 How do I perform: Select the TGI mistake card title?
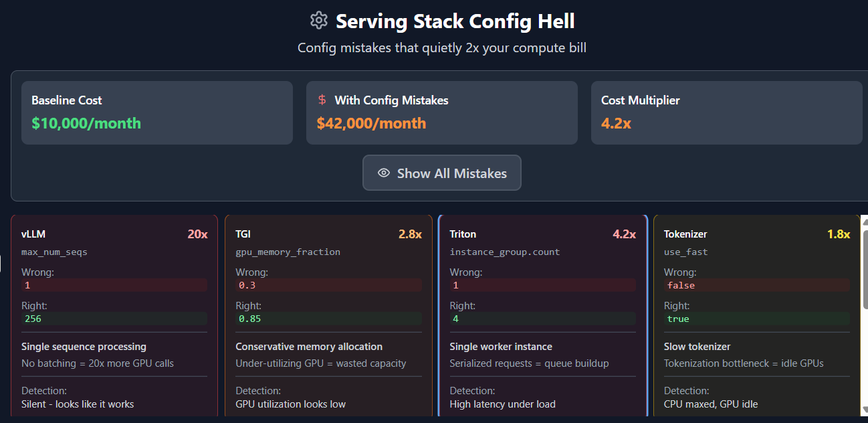243,234
